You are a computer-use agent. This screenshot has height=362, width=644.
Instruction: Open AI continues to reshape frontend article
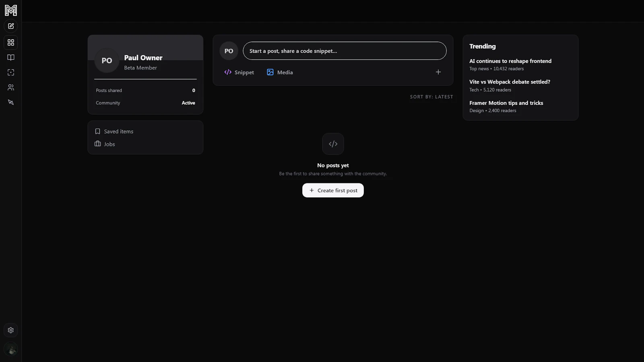(510, 61)
